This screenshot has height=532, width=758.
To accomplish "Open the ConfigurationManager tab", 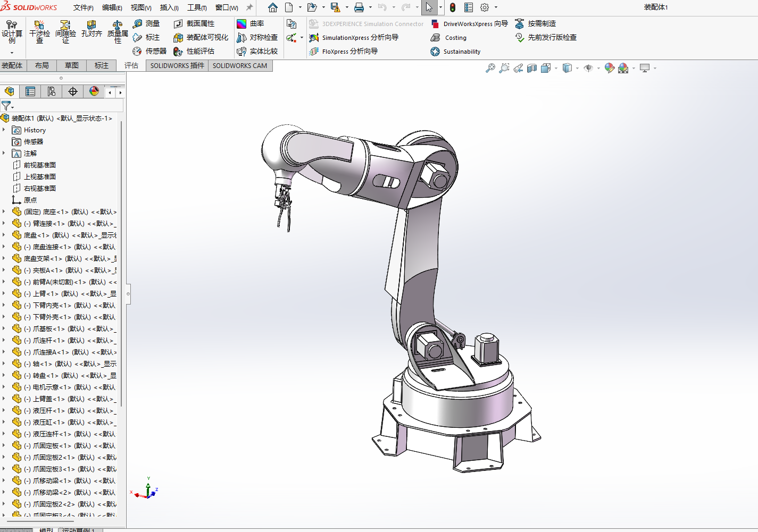I will [52, 91].
